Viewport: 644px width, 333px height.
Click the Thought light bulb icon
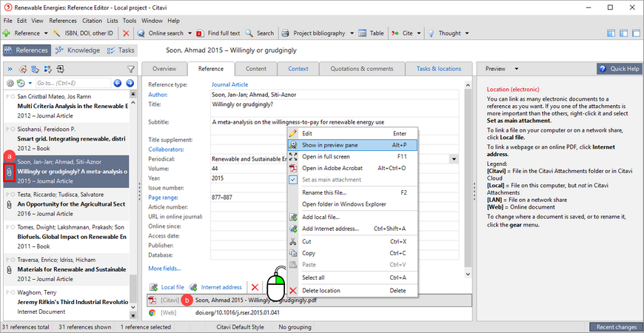[x=432, y=33]
